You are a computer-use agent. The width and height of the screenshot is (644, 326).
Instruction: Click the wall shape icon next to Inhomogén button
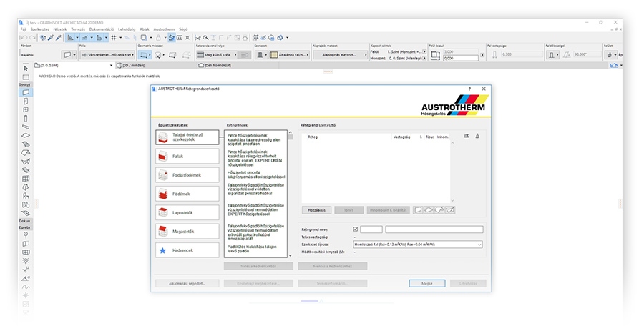click(x=418, y=209)
